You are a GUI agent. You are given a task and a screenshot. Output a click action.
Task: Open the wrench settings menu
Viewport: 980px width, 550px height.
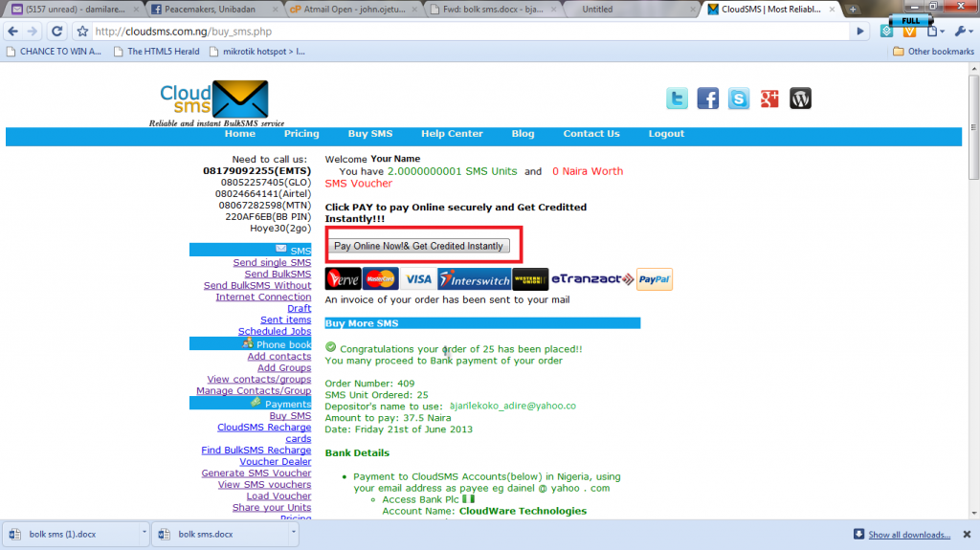point(963,32)
